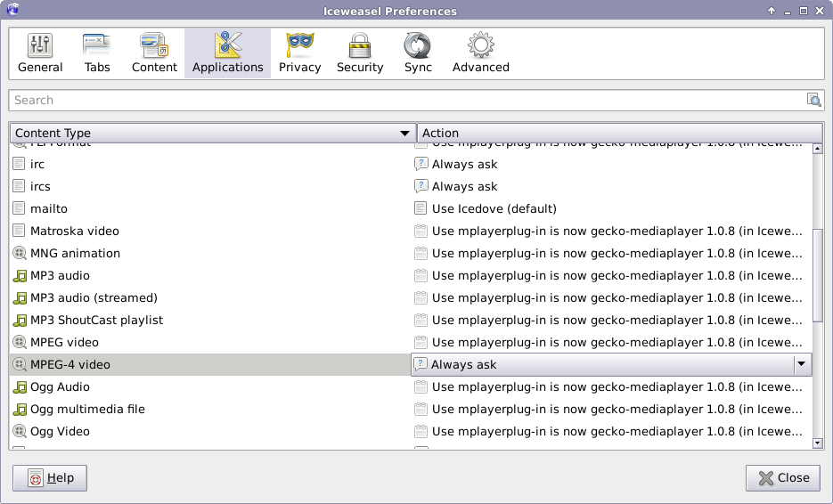Click the mailto file type icon
Image resolution: width=833 pixels, height=504 pixels.
19,208
